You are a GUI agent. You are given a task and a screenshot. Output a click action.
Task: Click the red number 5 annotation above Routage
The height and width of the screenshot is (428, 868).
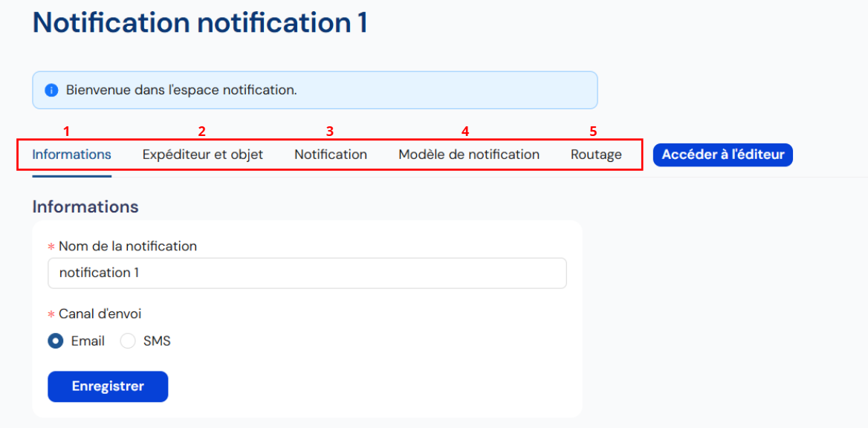[x=594, y=132]
